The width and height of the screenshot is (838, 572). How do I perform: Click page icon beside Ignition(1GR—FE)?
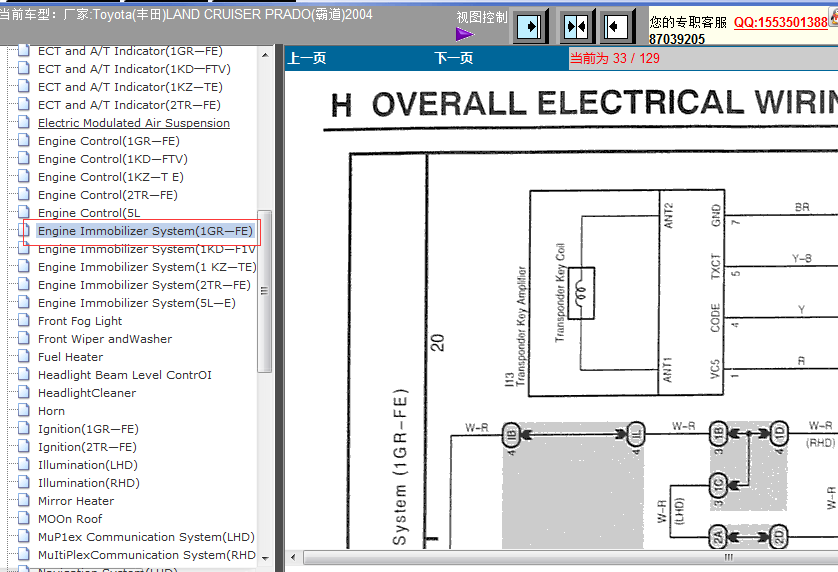click(24, 428)
